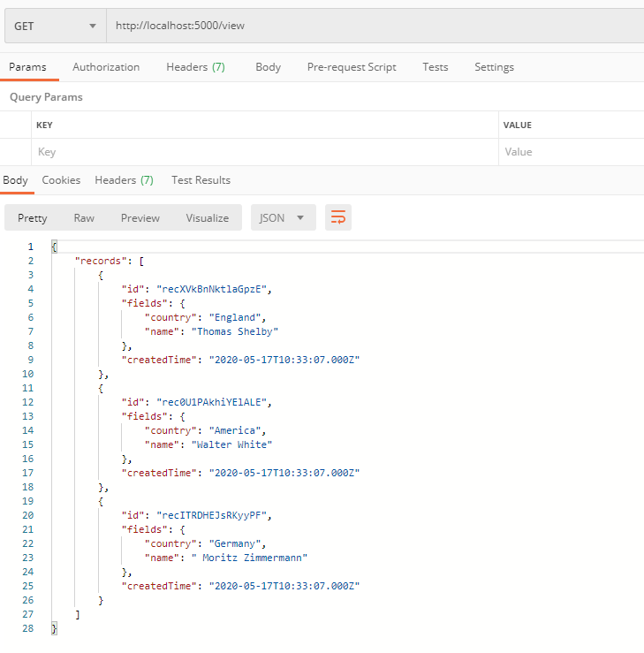Open the Settings tab
Image resolution: width=644 pixels, height=653 pixels.
point(494,67)
